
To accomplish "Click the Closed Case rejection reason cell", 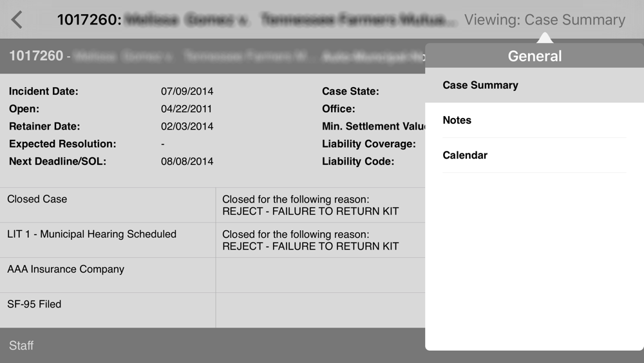I will tap(320, 205).
